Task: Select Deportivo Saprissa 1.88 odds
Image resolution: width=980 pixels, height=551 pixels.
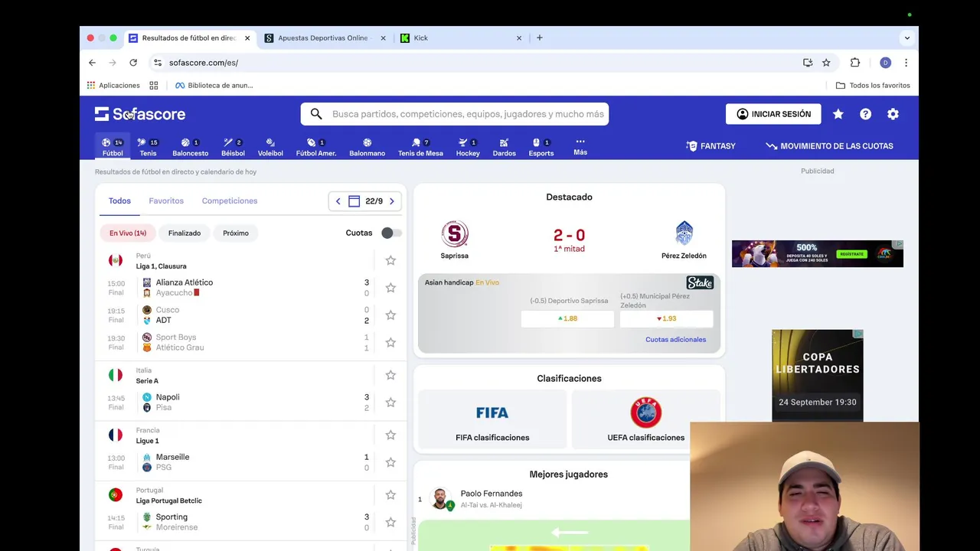Action: point(567,318)
